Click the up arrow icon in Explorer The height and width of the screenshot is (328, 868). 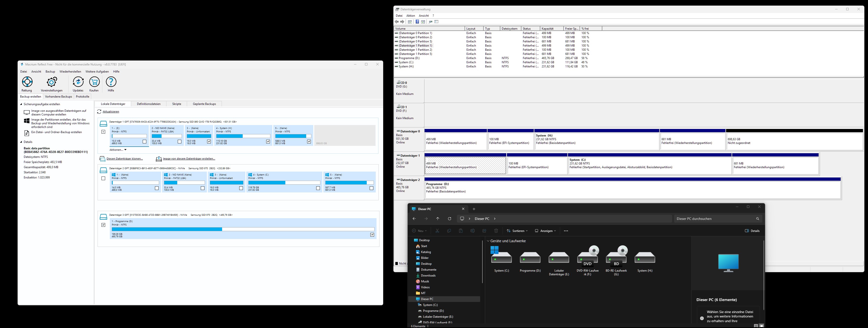point(437,219)
